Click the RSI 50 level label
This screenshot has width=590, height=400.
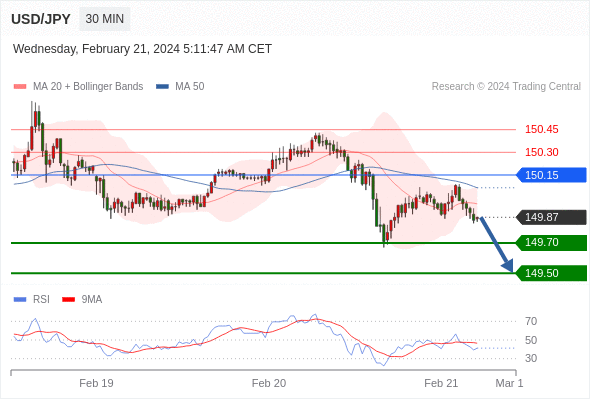531,340
